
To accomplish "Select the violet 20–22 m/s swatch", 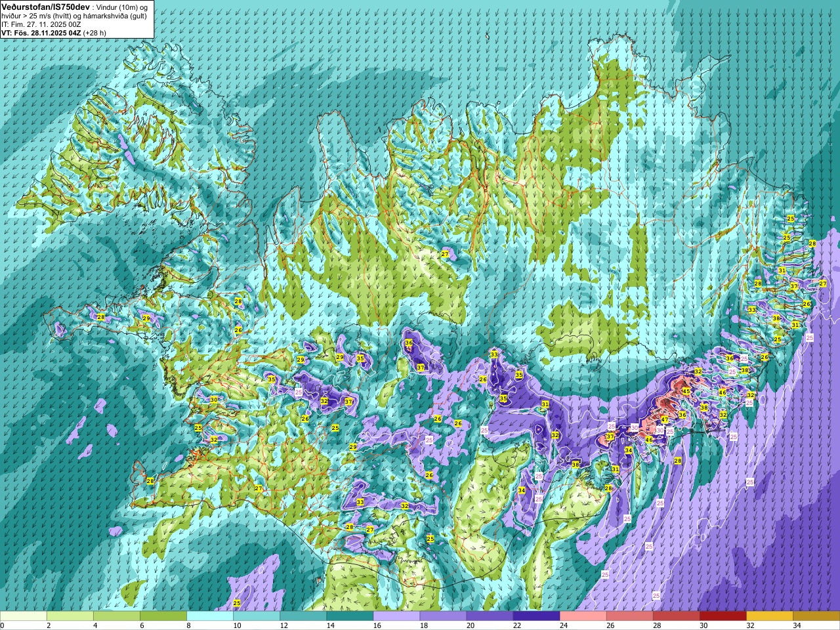I will click(x=490, y=616).
